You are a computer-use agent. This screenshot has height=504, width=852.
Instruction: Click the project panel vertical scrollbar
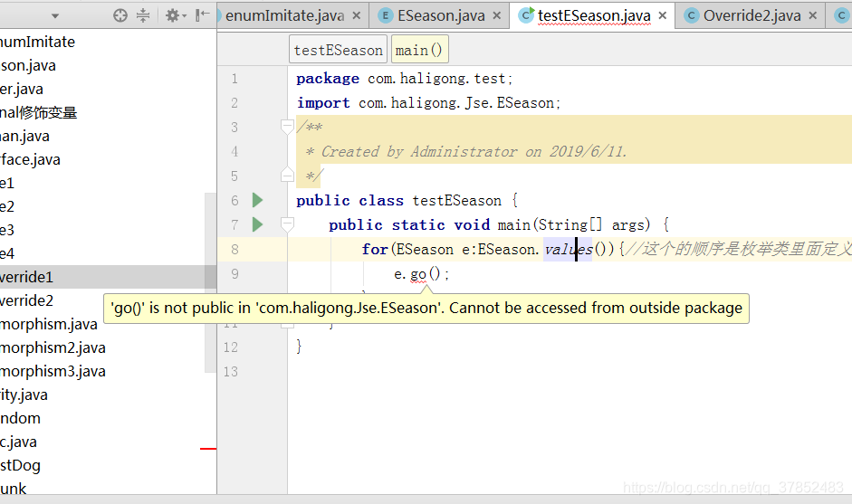[210, 282]
